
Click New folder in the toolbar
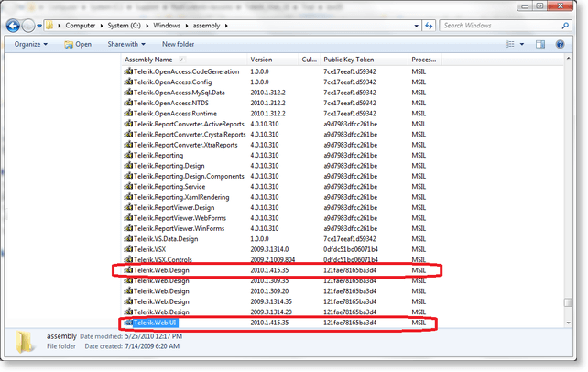[178, 44]
